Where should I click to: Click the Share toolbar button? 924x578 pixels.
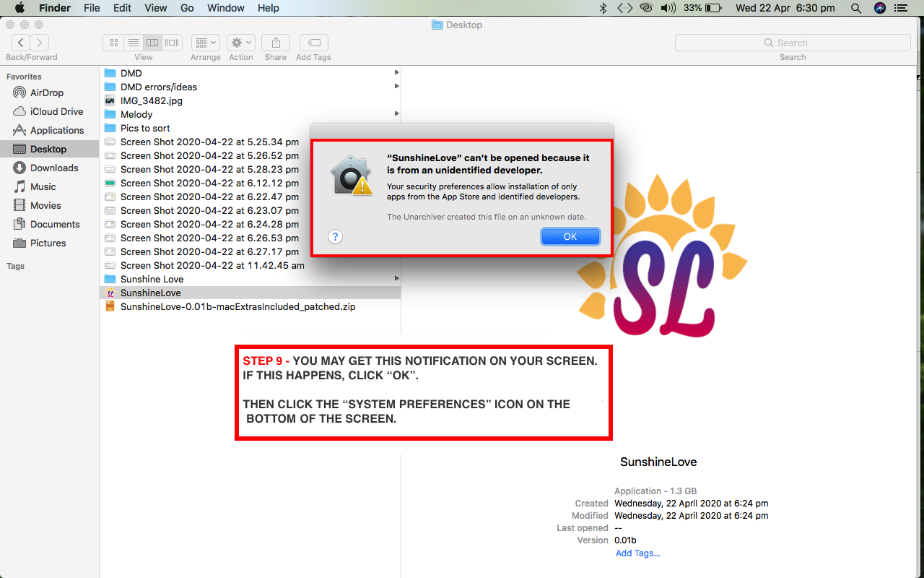pos(276,43)
